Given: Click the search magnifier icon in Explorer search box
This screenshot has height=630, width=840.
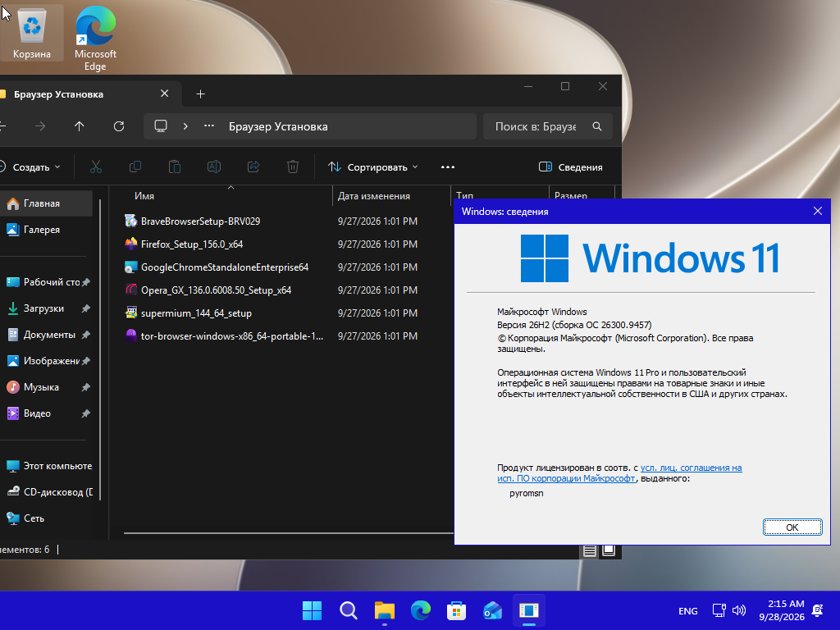Looking at the screenshot, I should pos(597,126).
